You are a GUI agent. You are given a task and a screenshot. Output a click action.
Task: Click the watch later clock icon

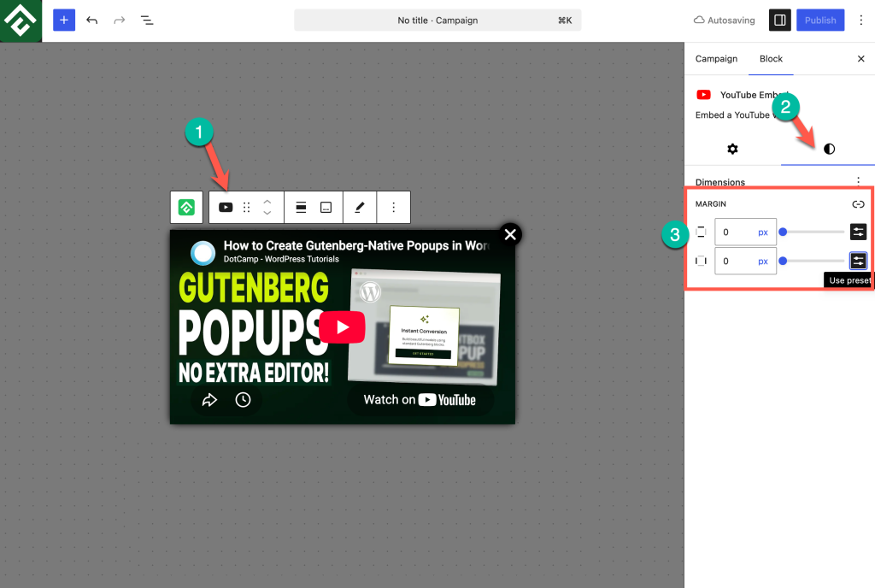(243, 399)
